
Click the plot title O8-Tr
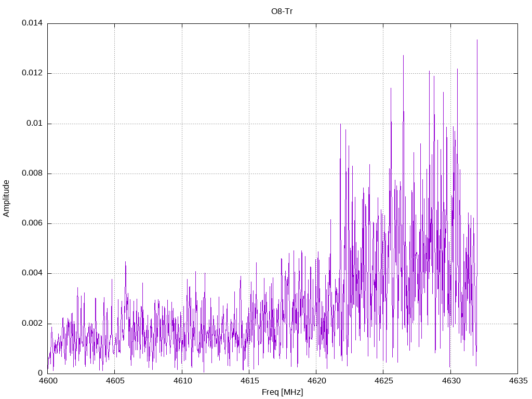tap(282, 11)
